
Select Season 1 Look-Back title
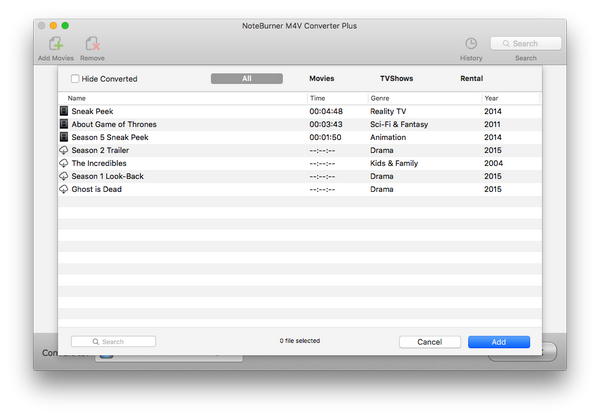click(x=108, y=176)
